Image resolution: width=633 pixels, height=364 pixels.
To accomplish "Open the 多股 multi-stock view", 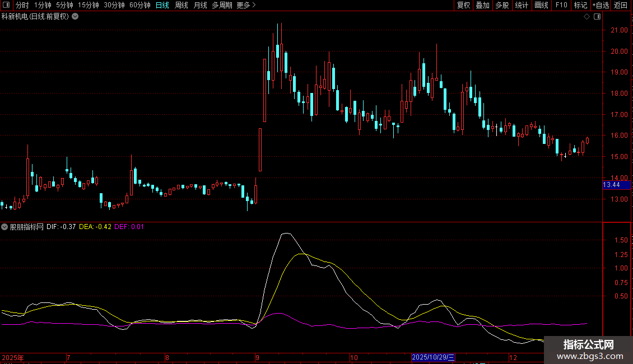I will tap(502, 5).
